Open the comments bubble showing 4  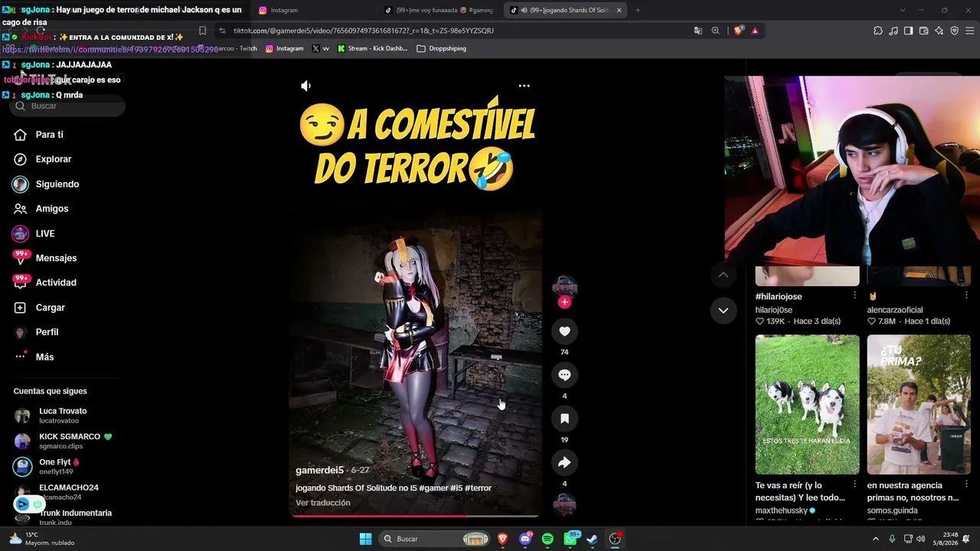564,375
